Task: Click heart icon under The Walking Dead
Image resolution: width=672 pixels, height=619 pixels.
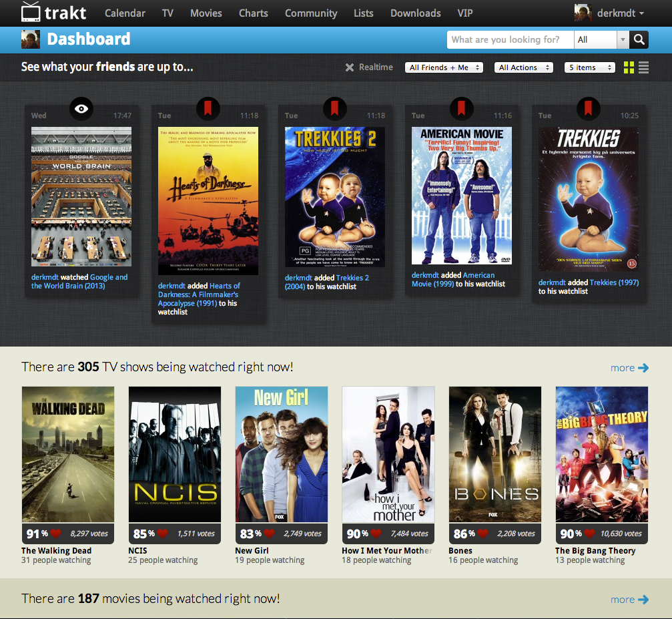Action: coord(55,534)
